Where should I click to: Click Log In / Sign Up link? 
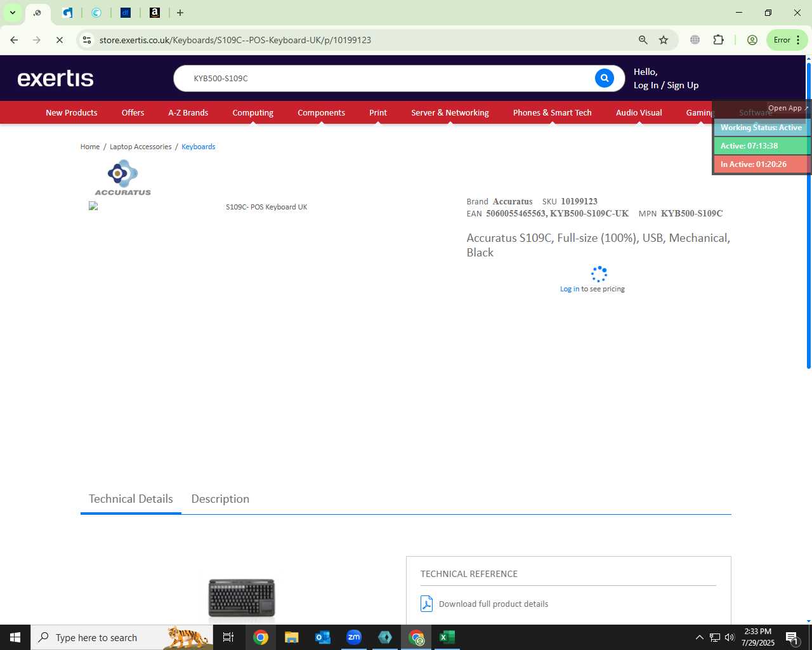point(666,85)
